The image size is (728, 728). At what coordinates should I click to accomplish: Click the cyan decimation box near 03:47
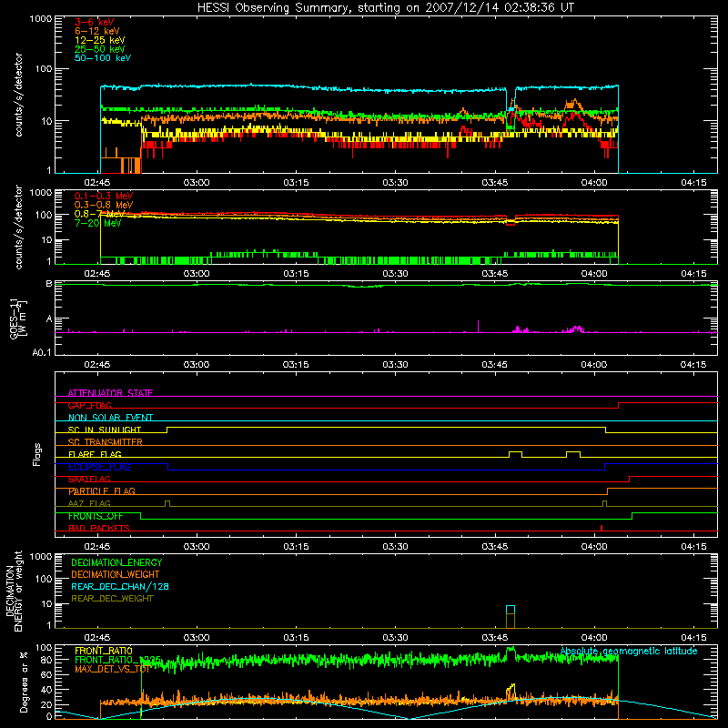pyautogui.click(x=511, y=610)
